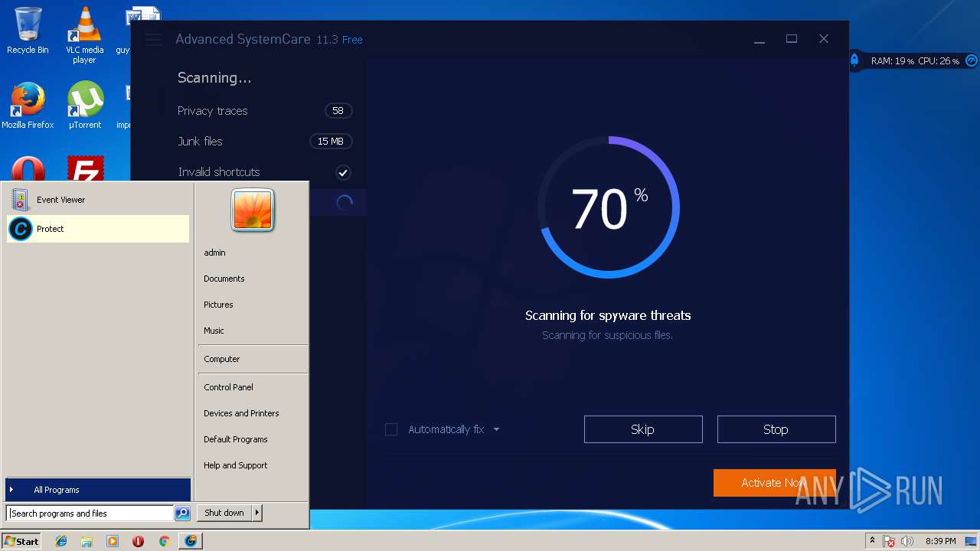Click the RAM: 19% CPU: 26% readout
This screenshot has width=980, height=551.
click(x=915, y=61)
